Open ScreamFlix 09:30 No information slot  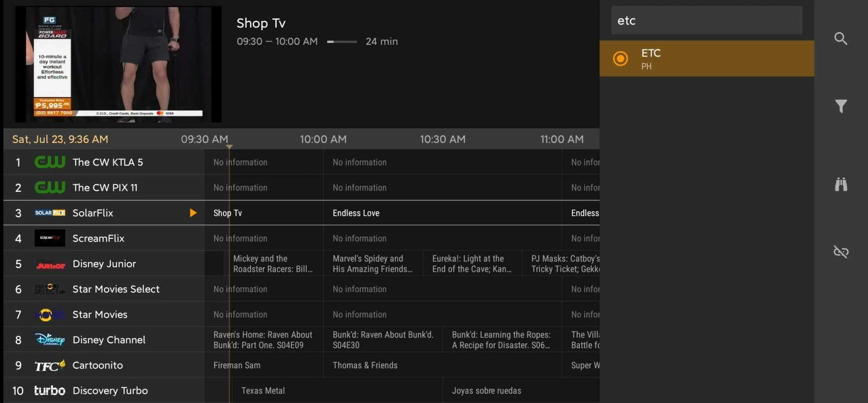click(264, 238)
